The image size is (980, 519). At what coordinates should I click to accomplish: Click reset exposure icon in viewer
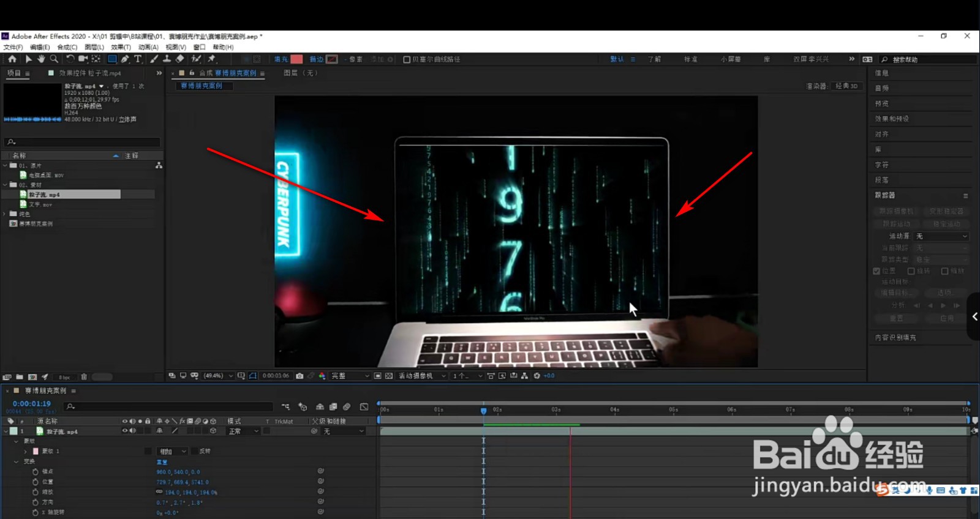pos(537,376)
